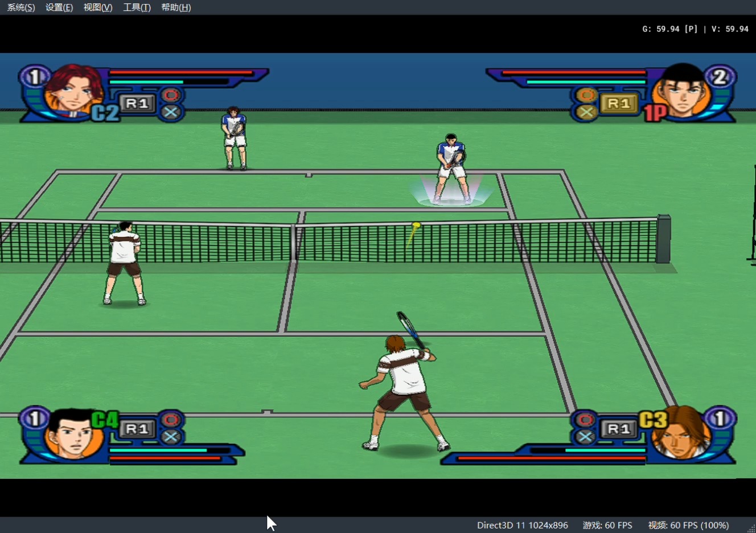
Task: Click the red health bar of C2
Action: pos(181,73)
